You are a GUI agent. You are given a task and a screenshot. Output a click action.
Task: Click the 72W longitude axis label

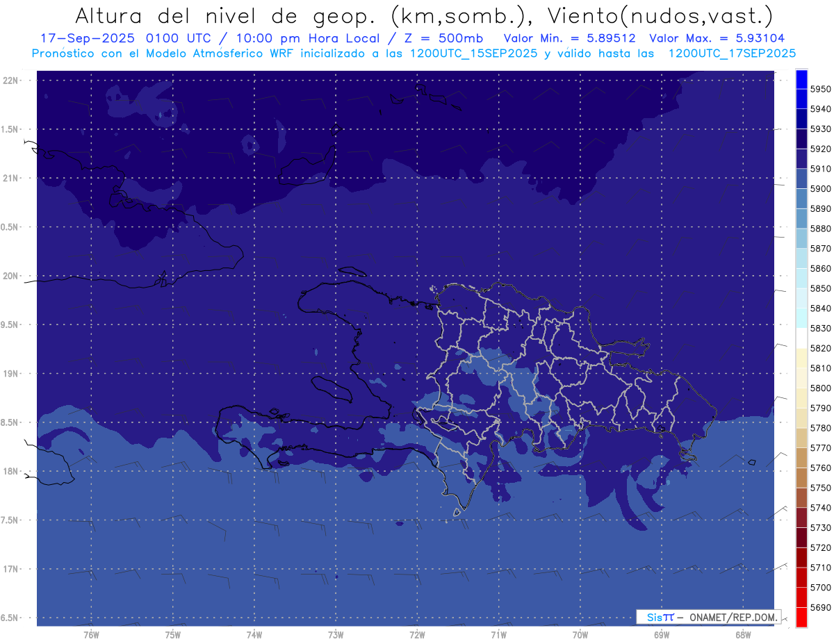click(417, 634)
